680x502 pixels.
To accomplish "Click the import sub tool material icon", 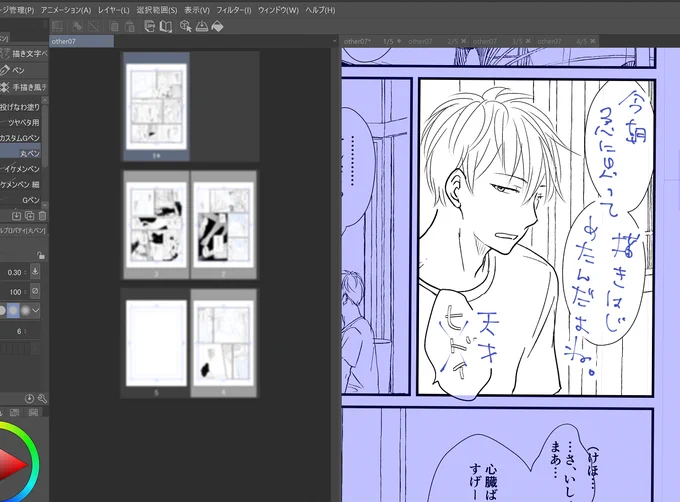I will point(16,215).
